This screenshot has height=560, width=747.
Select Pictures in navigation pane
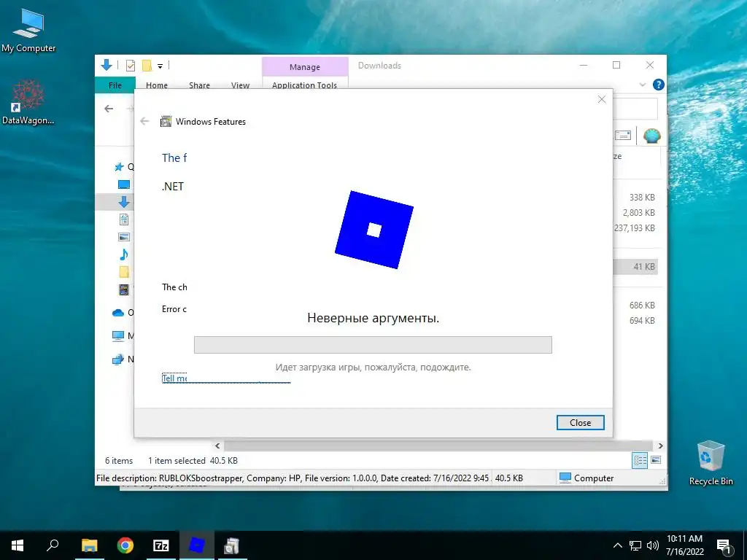124,237
